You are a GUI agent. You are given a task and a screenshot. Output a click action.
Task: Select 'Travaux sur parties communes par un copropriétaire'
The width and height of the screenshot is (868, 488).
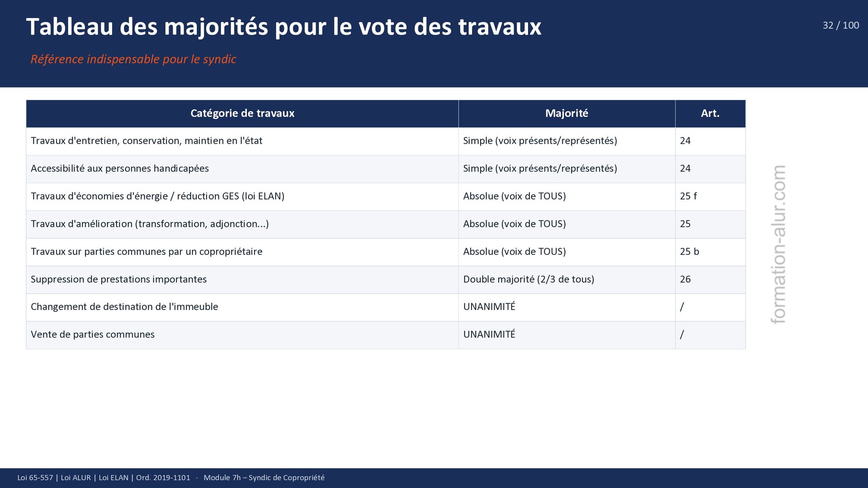coord(242,252)
